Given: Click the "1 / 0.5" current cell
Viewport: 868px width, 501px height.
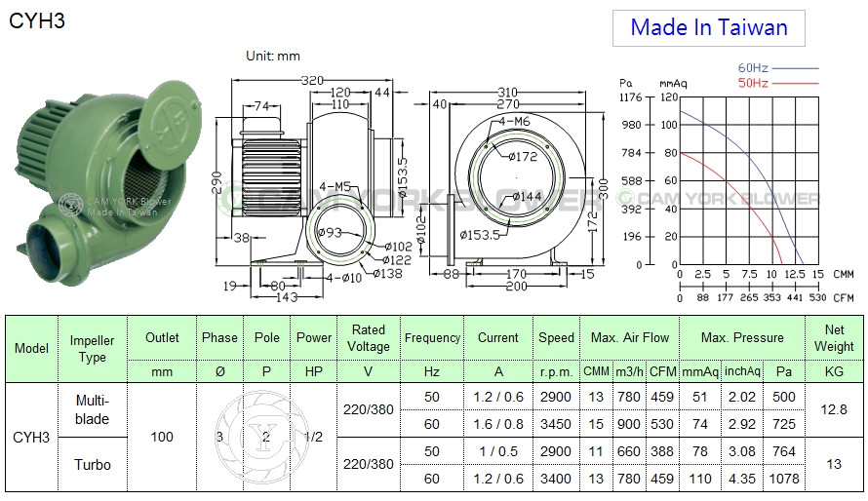Looking at the screenshot, I should (498, 451).
